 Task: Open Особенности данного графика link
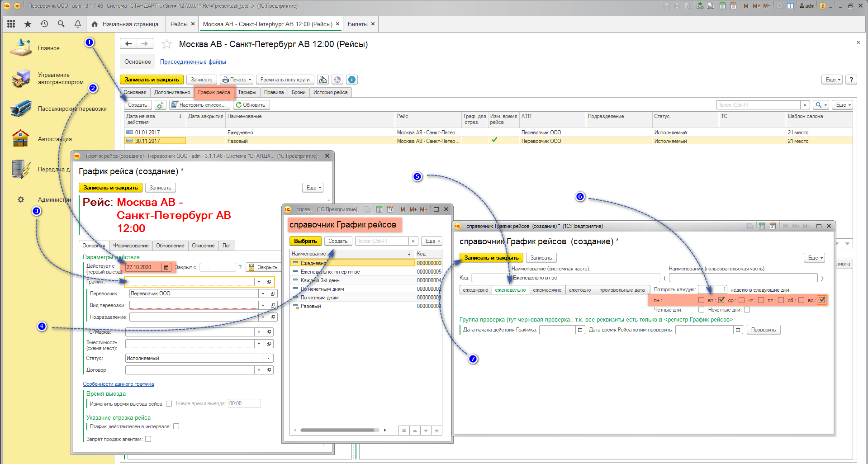(x=118, y=384)
